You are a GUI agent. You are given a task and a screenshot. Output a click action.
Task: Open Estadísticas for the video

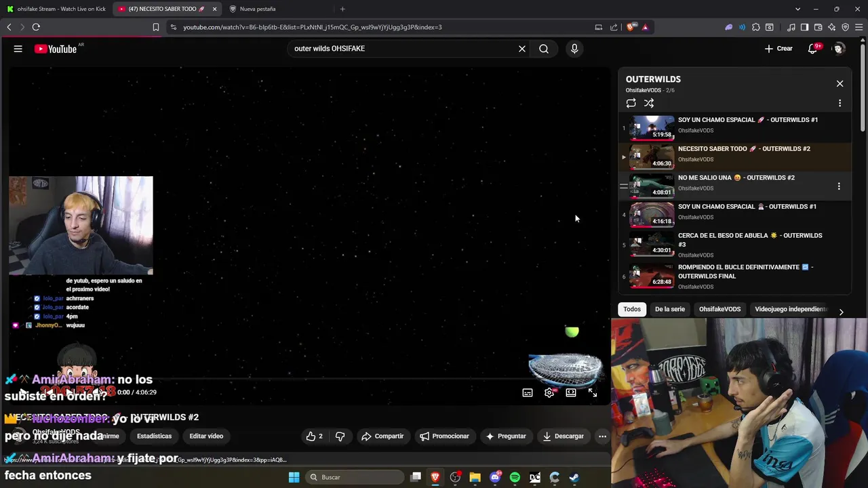pos(154,436)
